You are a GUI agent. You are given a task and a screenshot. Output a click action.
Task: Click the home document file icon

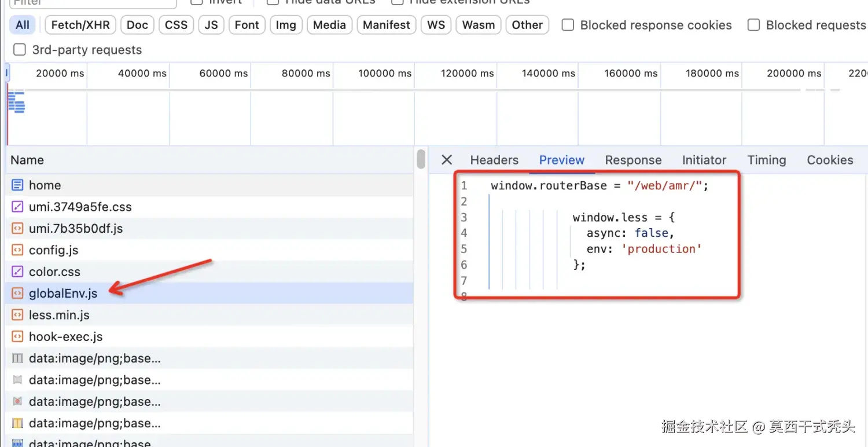tap(18, 185)
